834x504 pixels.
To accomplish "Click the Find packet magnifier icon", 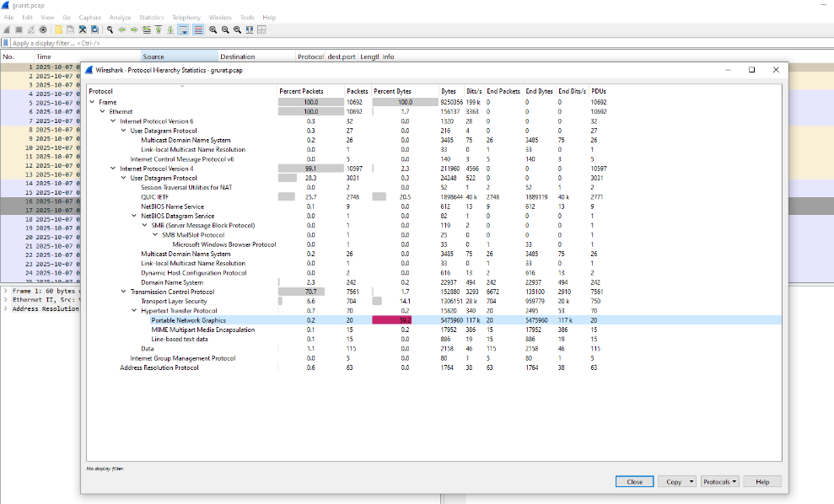I will tap(110, 29).
